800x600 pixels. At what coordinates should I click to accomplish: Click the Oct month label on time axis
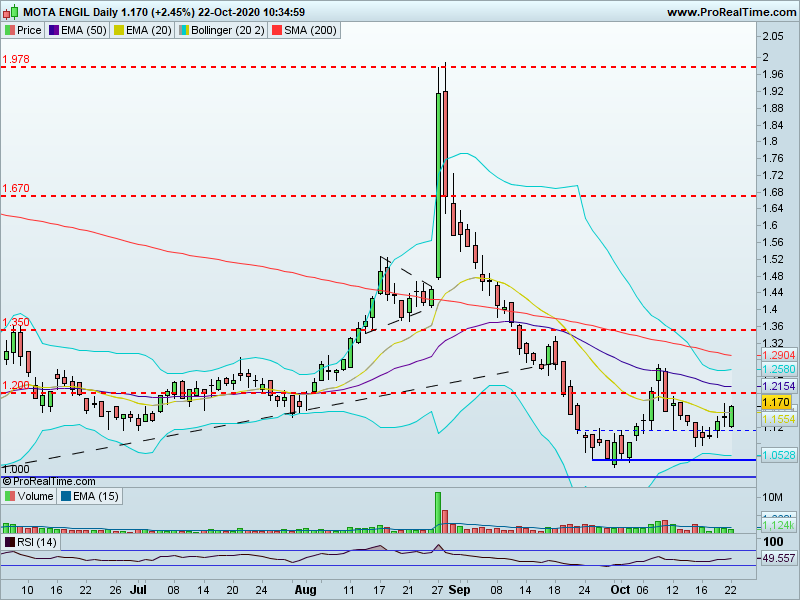(620, 590)
